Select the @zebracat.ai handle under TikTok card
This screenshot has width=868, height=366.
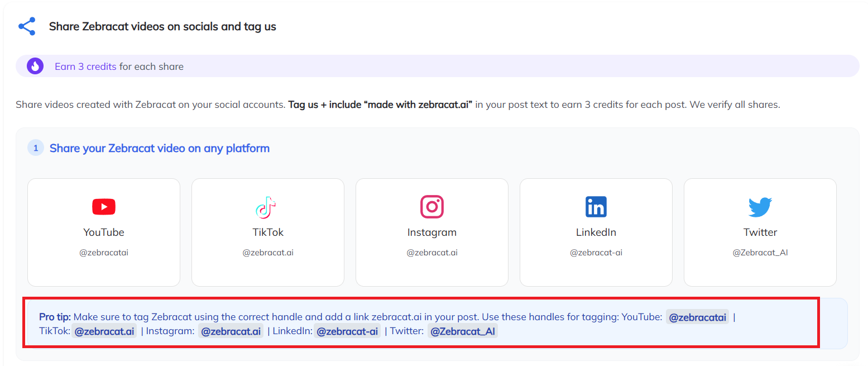coord(268,253)
